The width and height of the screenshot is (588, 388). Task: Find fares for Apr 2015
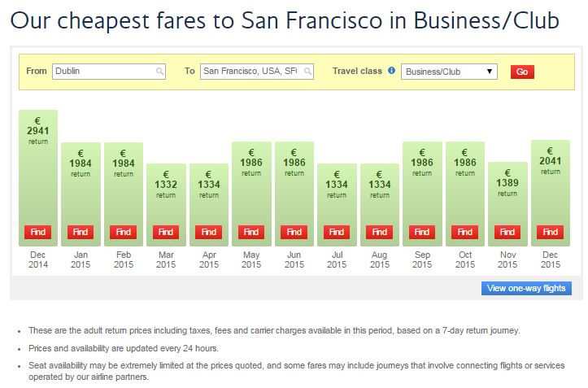pos(209,232)
